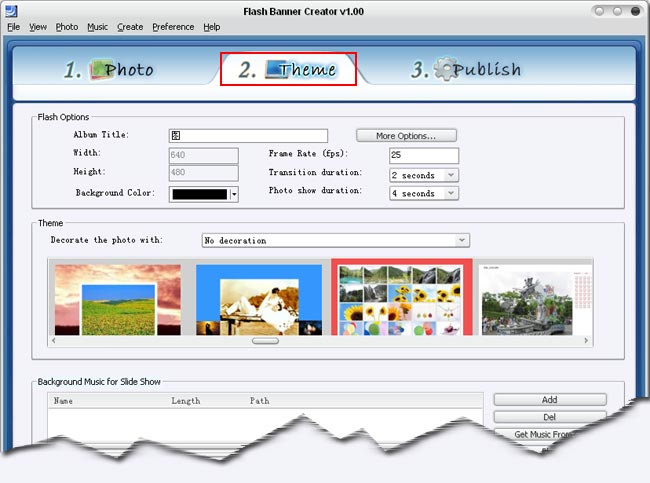Open the 3. Publish tab
This screenshot has width=650, height=483.
pyautogui.click(x=466, y=69)
